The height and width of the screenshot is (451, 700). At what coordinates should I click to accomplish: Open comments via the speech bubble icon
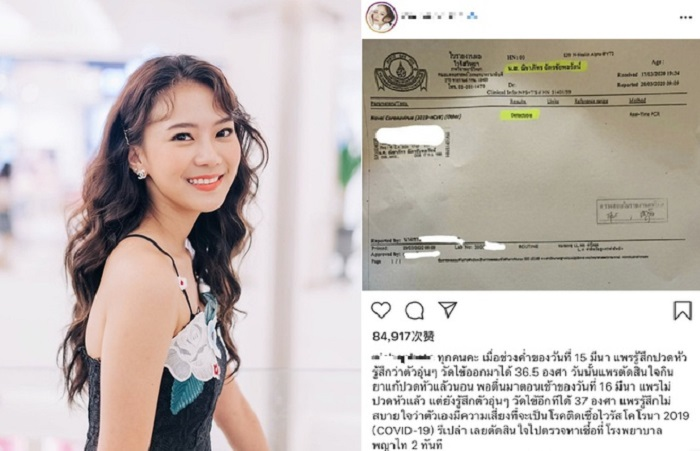414,310
